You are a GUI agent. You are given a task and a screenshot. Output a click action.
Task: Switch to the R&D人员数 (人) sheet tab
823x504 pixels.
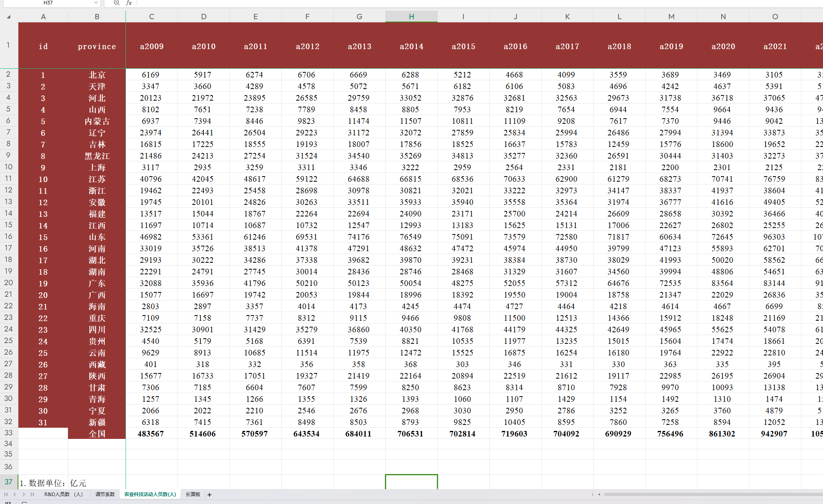tap(63, 494)
